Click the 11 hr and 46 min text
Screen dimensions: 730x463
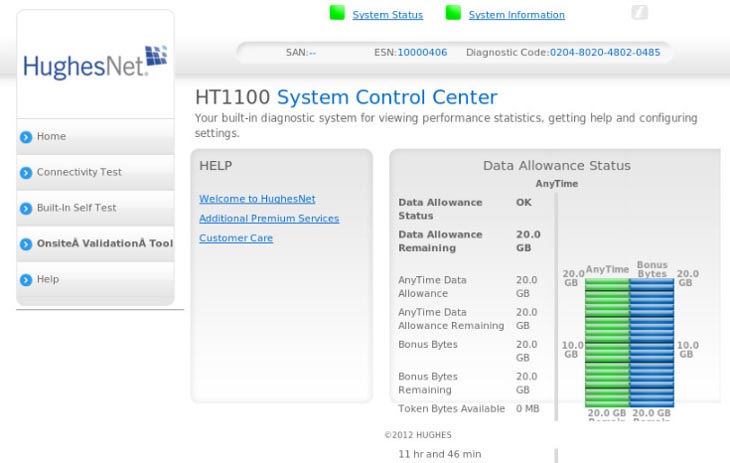click(439, 454)
